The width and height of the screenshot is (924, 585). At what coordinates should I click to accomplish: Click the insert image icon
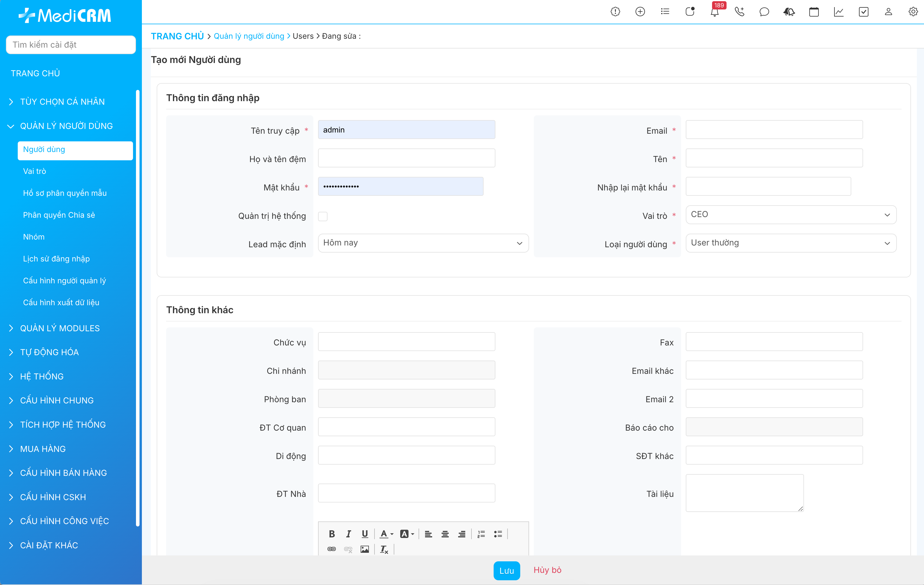pyautogui.click(x=364, y=549)
